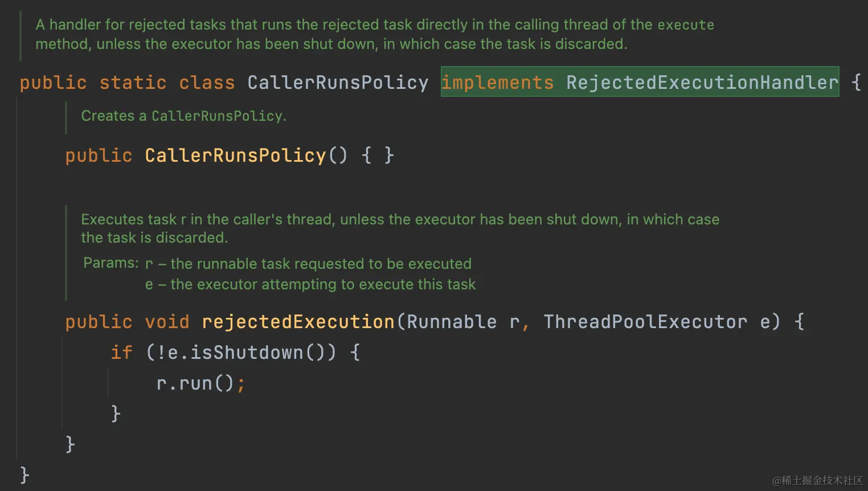The width and height of the screenshot is (868, 491).
Task: Click the execute code reference in class doc
Action: [686, 25]
